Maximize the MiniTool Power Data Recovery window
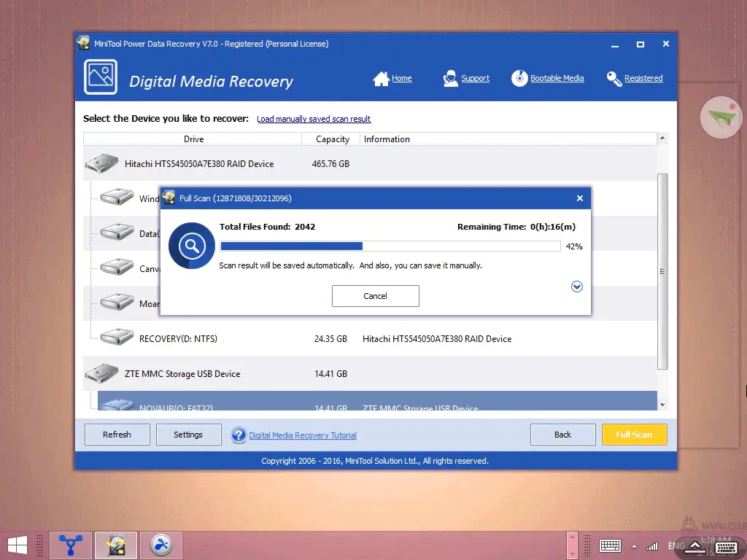 point(640,44)
